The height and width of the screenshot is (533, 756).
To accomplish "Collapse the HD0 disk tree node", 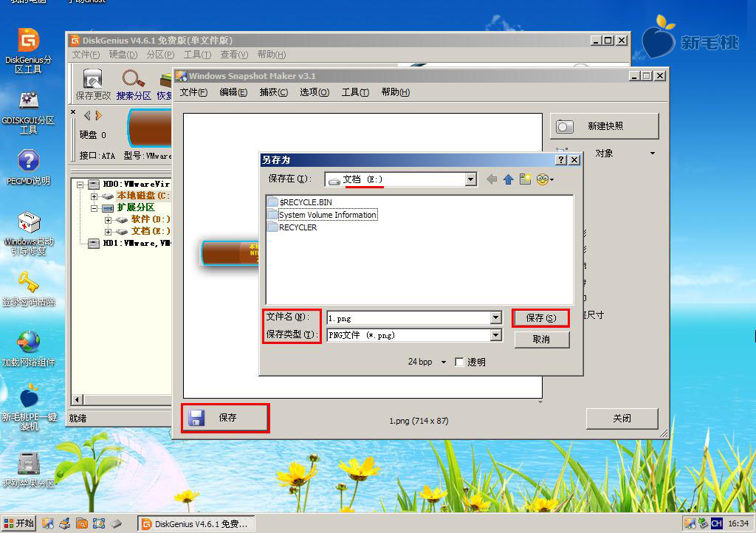I will click(80, 185).
